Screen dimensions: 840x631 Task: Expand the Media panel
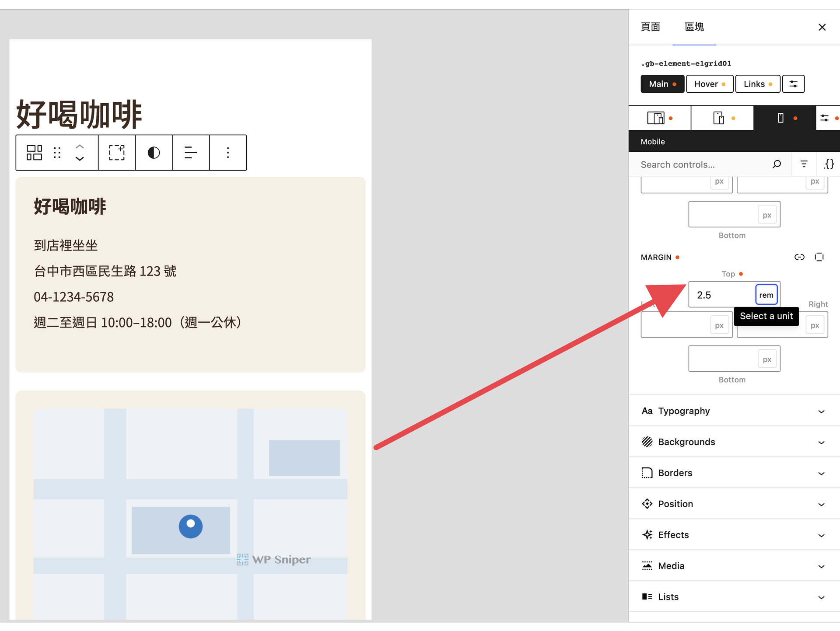pyautogui.click(x=734, y=566)
